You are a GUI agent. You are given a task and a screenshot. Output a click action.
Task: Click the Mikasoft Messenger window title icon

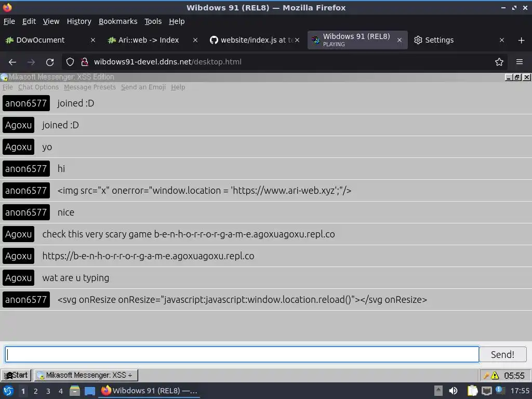pyautogui.click(x=4, y=77)
